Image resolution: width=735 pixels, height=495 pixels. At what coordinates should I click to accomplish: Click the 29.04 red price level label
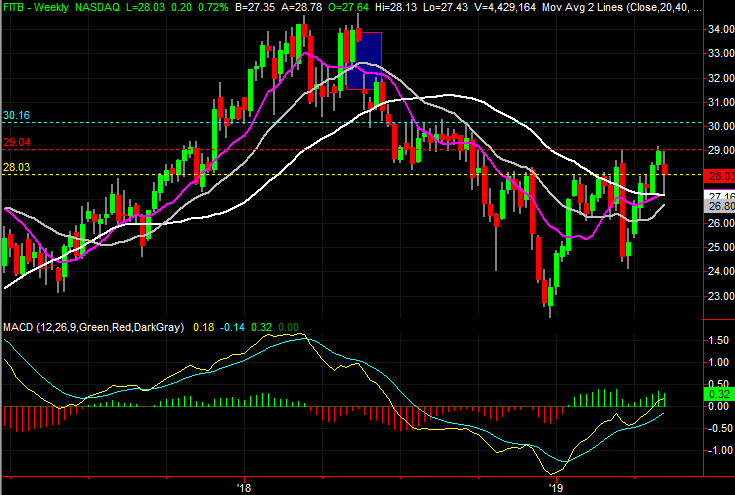pyautogui.click(x=16, y=142)
